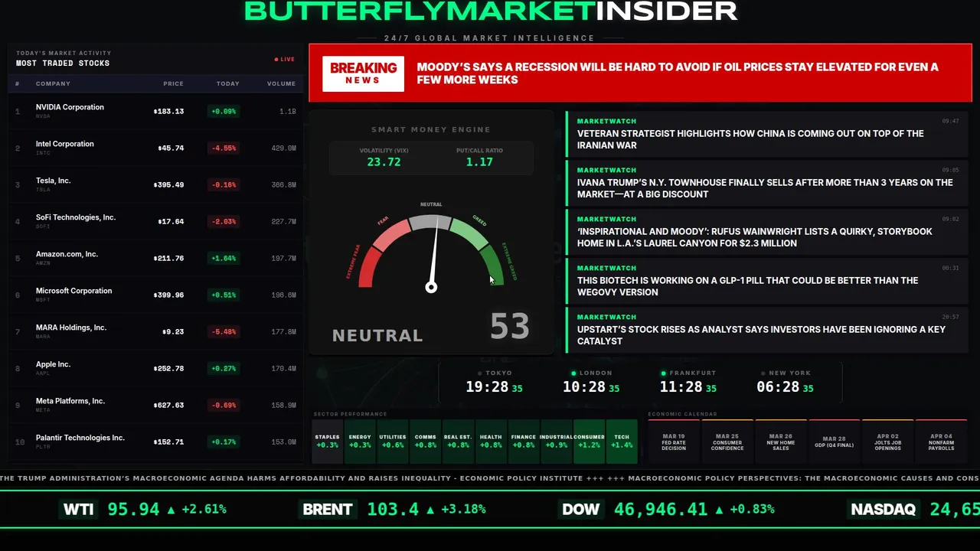Image resolution: width=980 pixels, height=551 pixels.
Task: Select the ENERGY sector performance tile
Action: pyautogui.click(x=360, y=442)
